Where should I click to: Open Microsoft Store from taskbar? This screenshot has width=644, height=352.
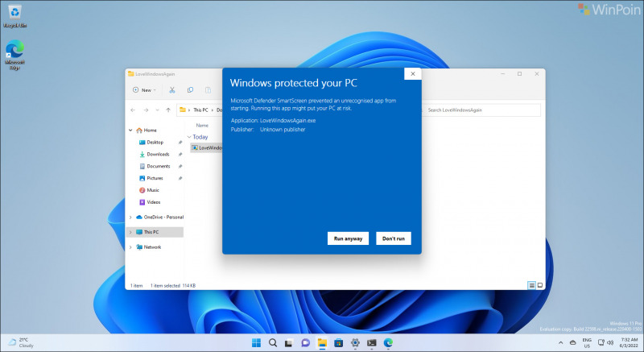tap(338, 342)
